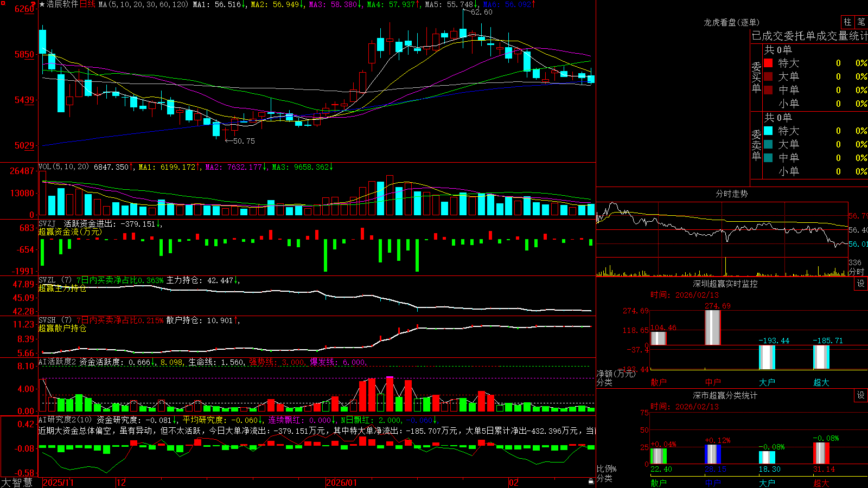This screenshot has height=488, width=868.
Task: Click 超大 category in 深圳超赢实时监控
Action: coord(821,382)
